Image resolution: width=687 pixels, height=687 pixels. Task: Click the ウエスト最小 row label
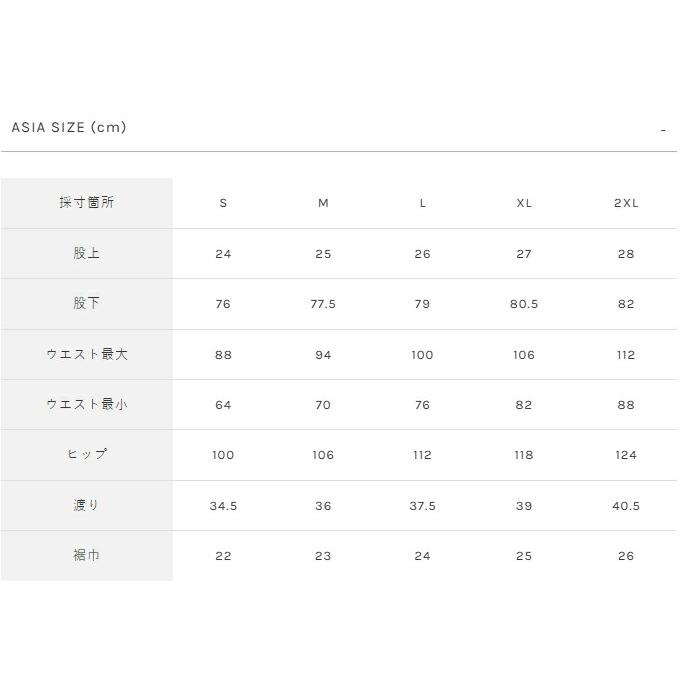coord(87,404)
